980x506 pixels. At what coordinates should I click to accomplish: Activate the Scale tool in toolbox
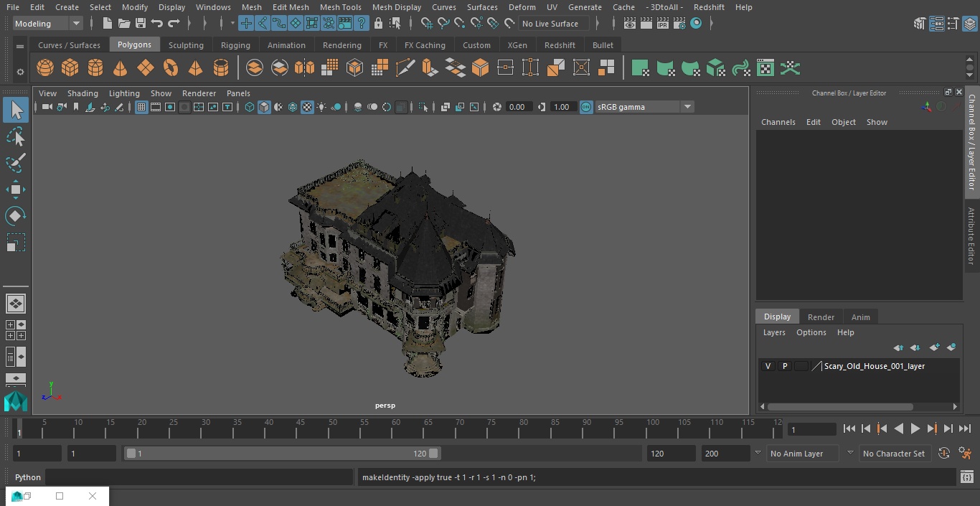pyautogui.click(x=16, y=243)
